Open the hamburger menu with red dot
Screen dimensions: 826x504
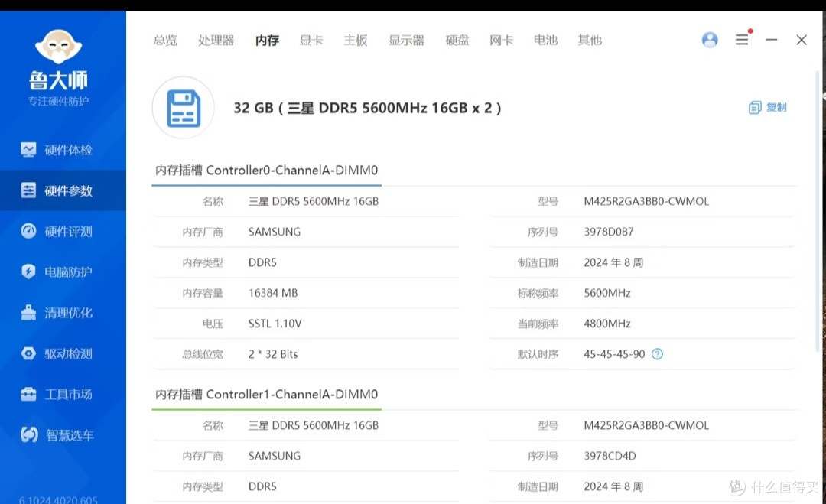point(743,39)
